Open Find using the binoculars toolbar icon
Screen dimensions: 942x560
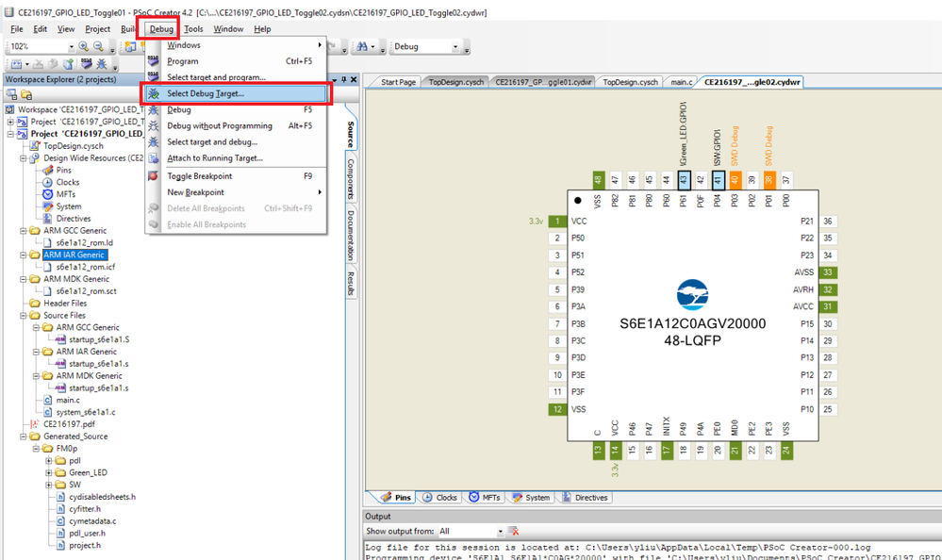click(363, 45)
